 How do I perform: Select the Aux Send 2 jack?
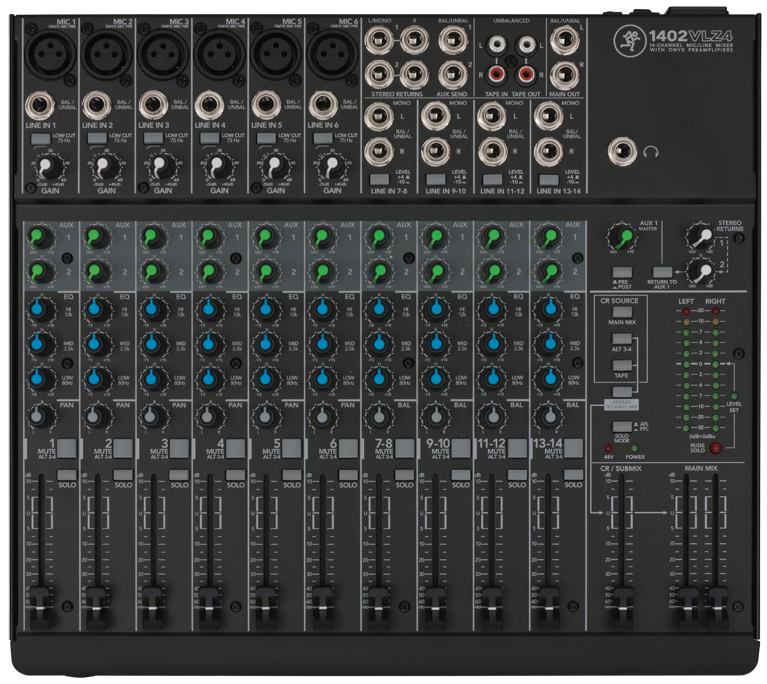click(452, 75)
